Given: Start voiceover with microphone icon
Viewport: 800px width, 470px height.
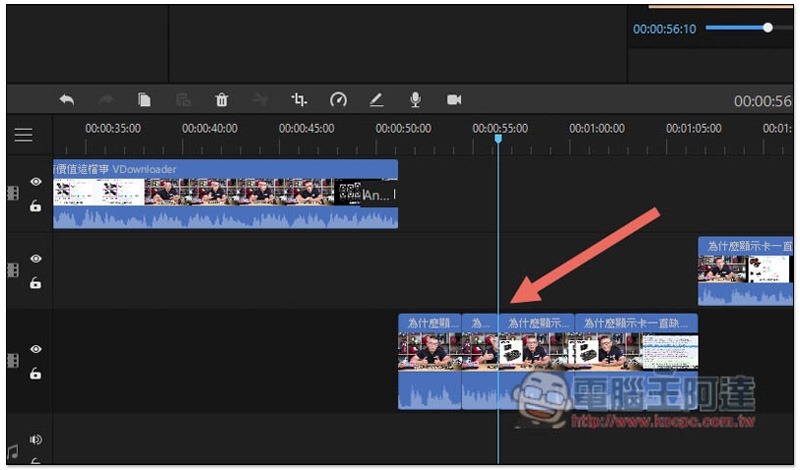Looking at the screenshot, I should 416,100.
